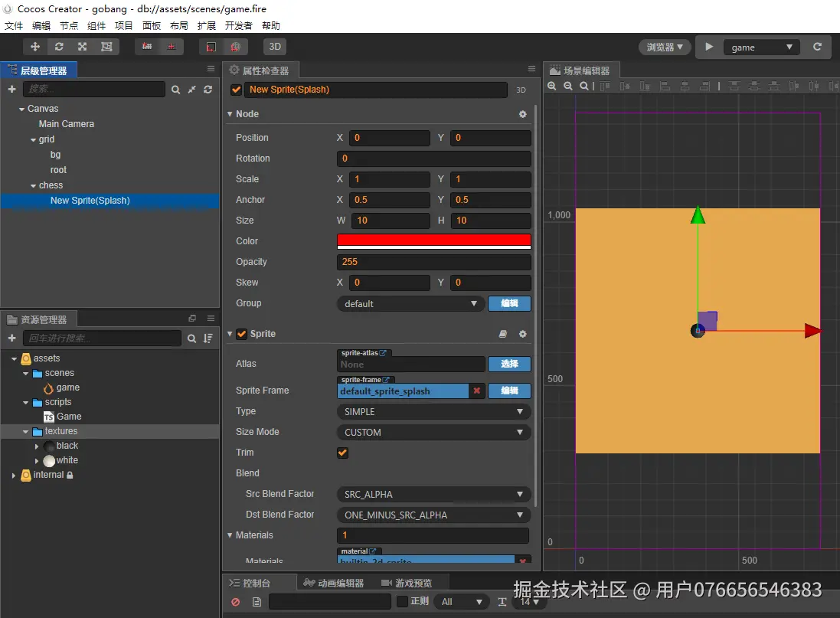Open the console log file icon
This screenshot has height=618, width=840.
[x=257, y=602]
